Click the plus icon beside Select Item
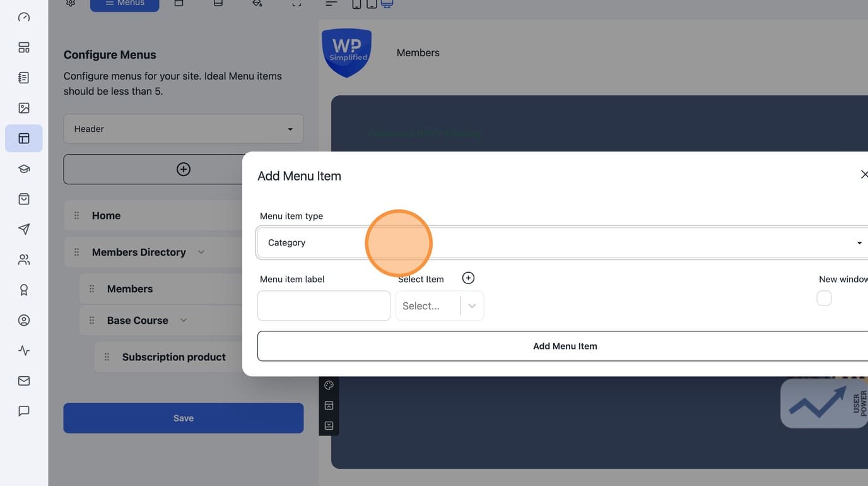This screenshot has height=486, width=868. point(468,278)
